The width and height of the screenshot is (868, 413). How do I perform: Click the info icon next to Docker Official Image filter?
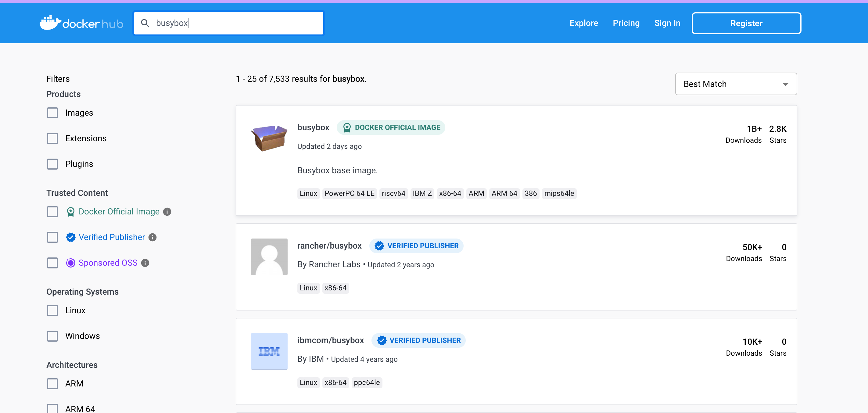167,212
